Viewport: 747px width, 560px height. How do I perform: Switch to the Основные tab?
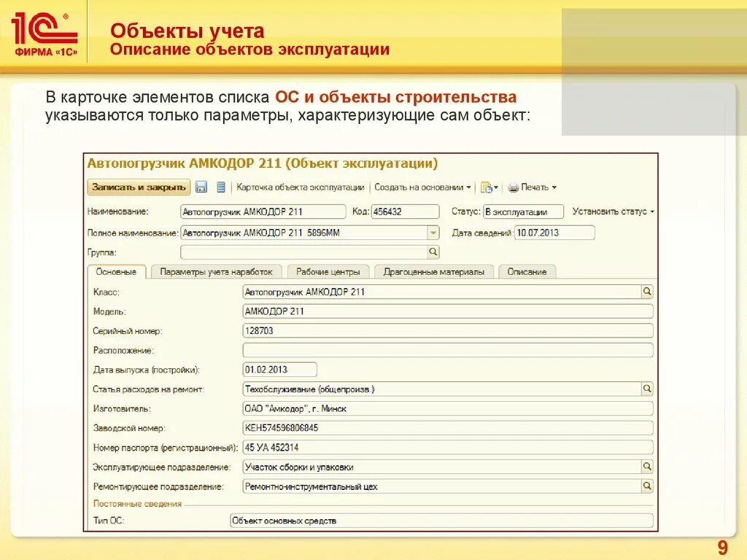[116, 272]
